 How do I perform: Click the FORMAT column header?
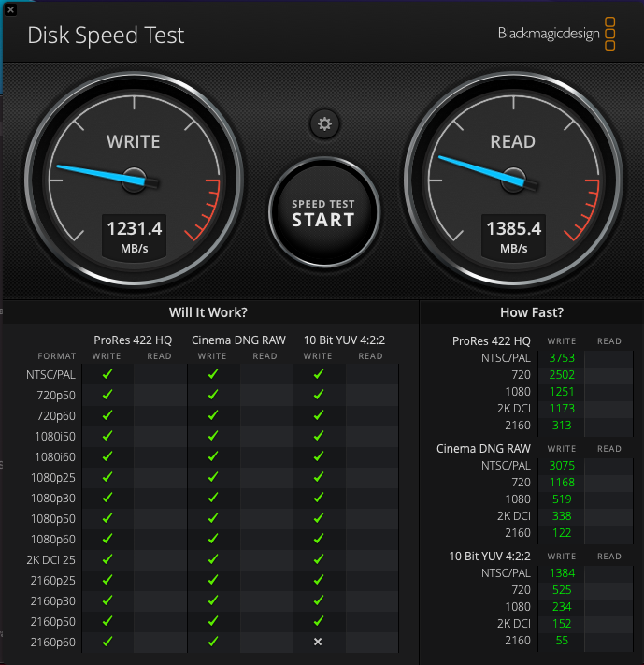pos(57,356)
